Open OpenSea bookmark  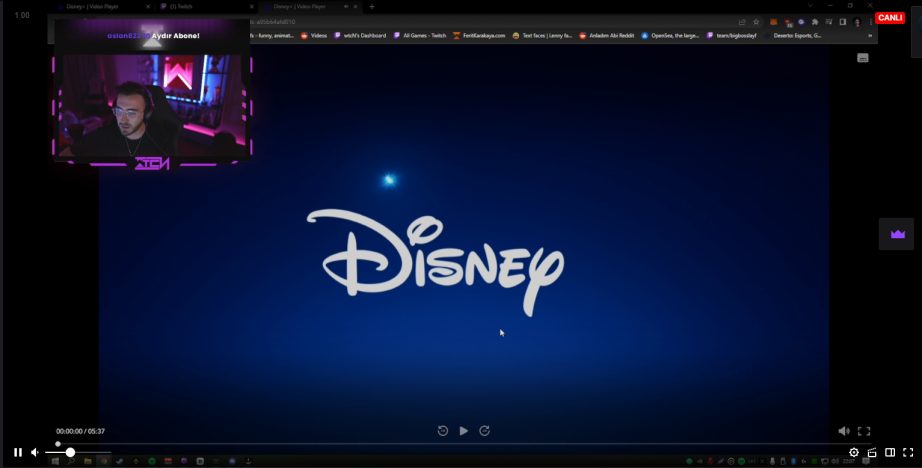(670, 35)
